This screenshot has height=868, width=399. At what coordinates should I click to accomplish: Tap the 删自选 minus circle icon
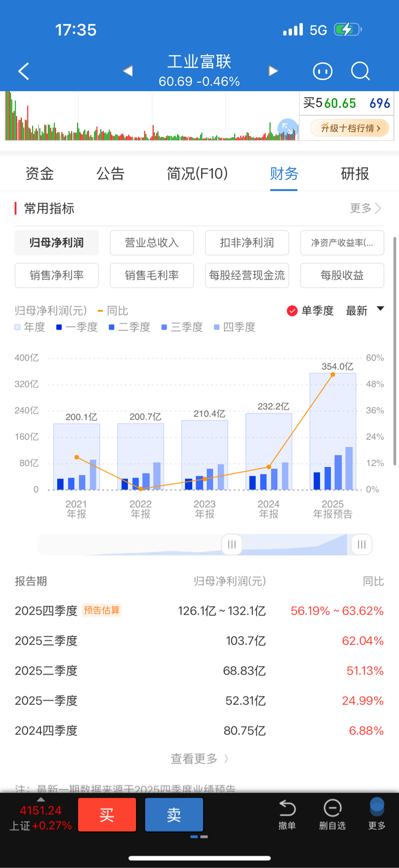(x=332, y=808)
